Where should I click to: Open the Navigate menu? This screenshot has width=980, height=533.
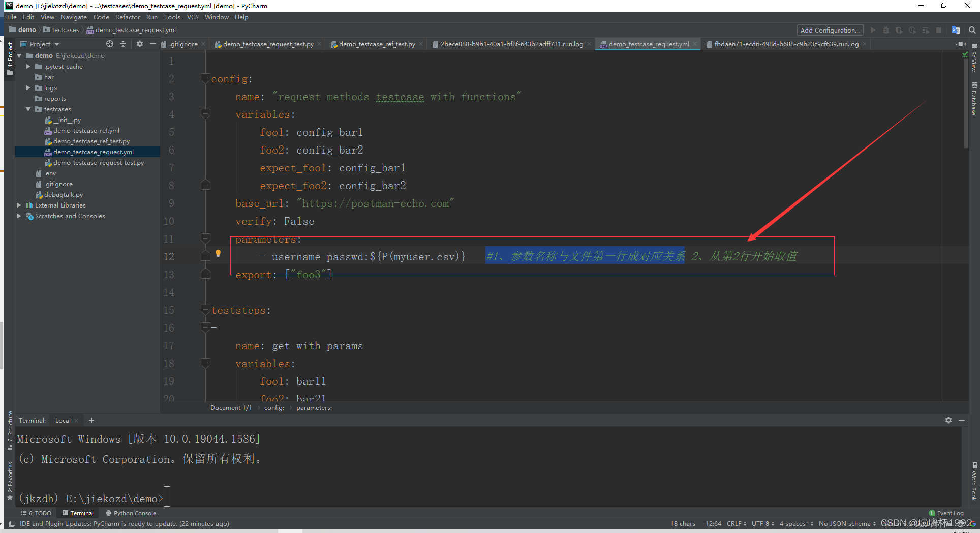coord(73,17)
